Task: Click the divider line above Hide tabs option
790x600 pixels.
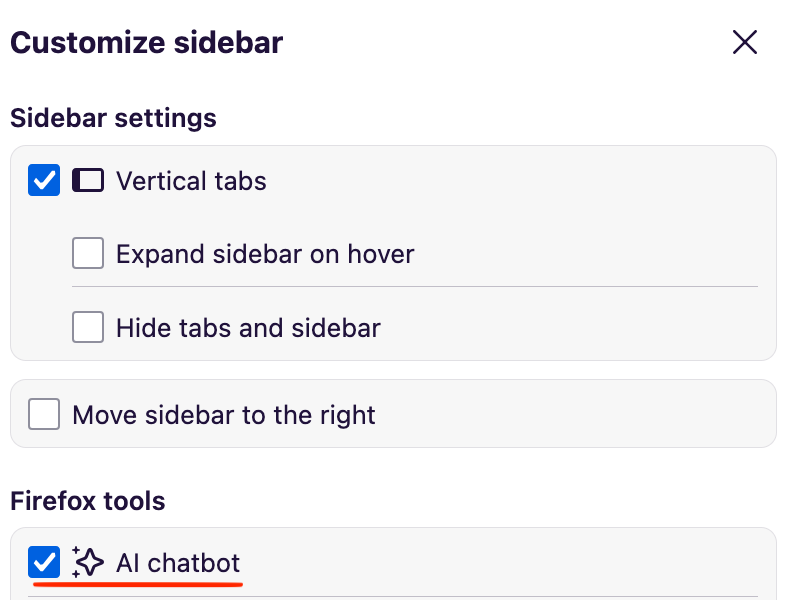Action: coord(414,287)
